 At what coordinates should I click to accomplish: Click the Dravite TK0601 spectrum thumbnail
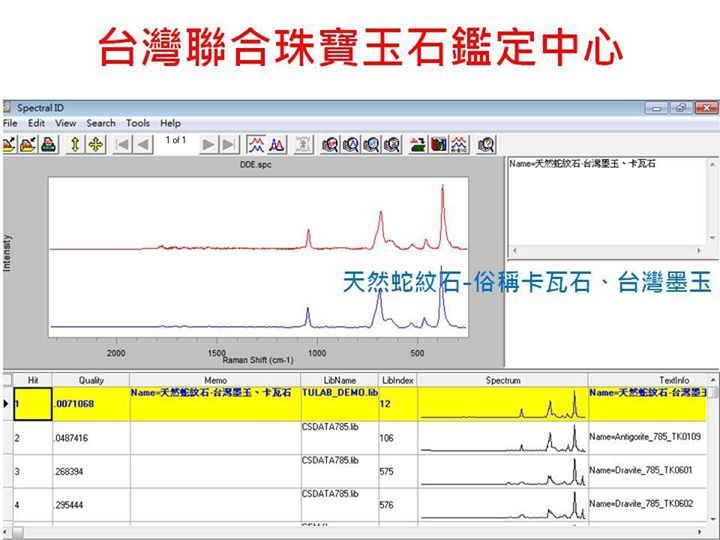pos(503,472)
